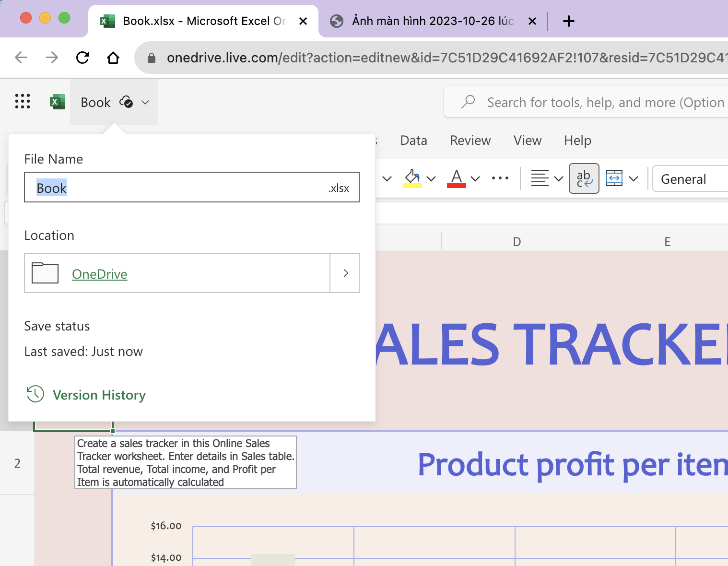Open the General number format box

pos(691,179)
